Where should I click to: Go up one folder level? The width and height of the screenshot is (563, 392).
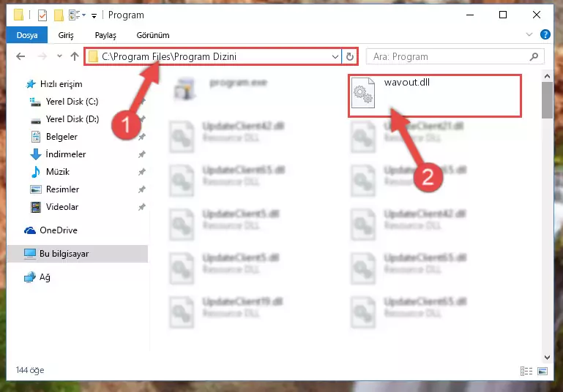[x=75, y=56]
